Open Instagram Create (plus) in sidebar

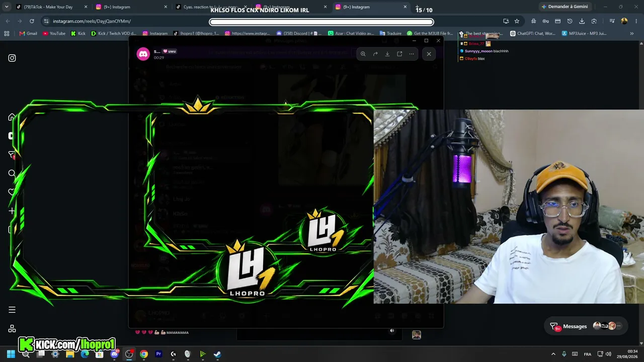[x=12, y=211]
